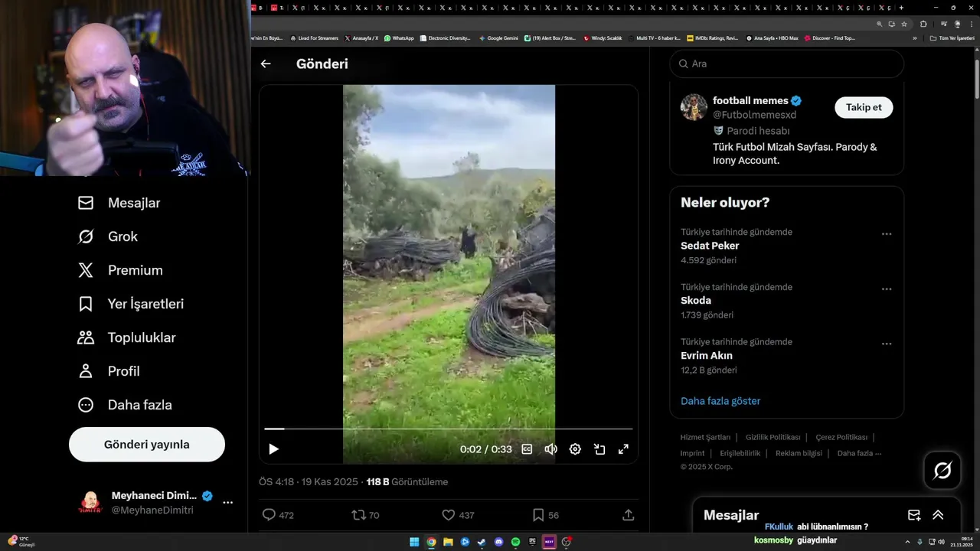Open Premium from the sidebar
The width and height of the screenshot is (980, 551).
point(120,270)
